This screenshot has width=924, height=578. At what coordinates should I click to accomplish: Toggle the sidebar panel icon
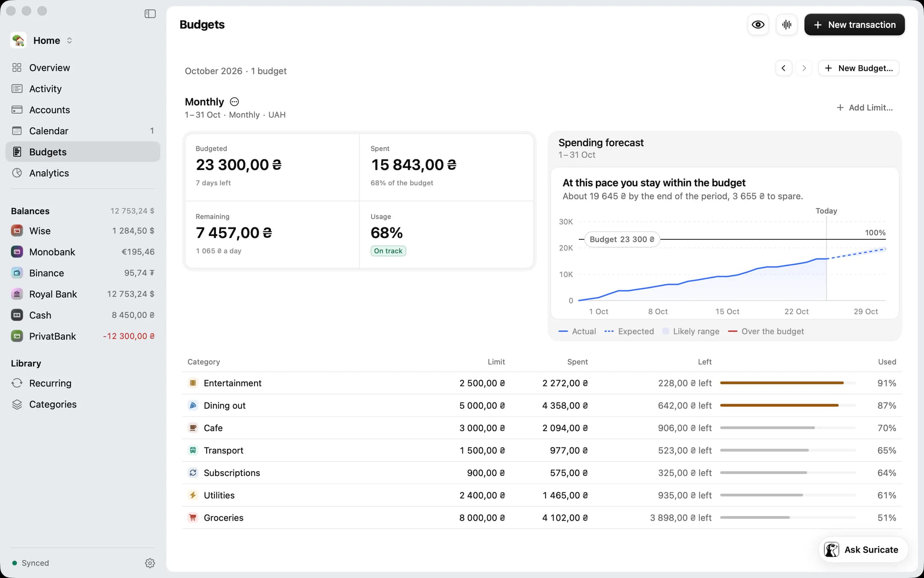(x=150, y=14)
